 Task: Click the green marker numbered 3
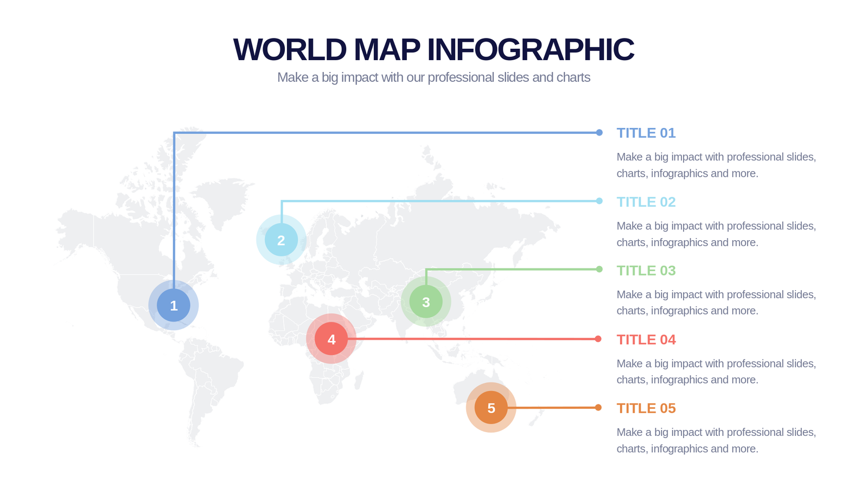tap(426, 301)
